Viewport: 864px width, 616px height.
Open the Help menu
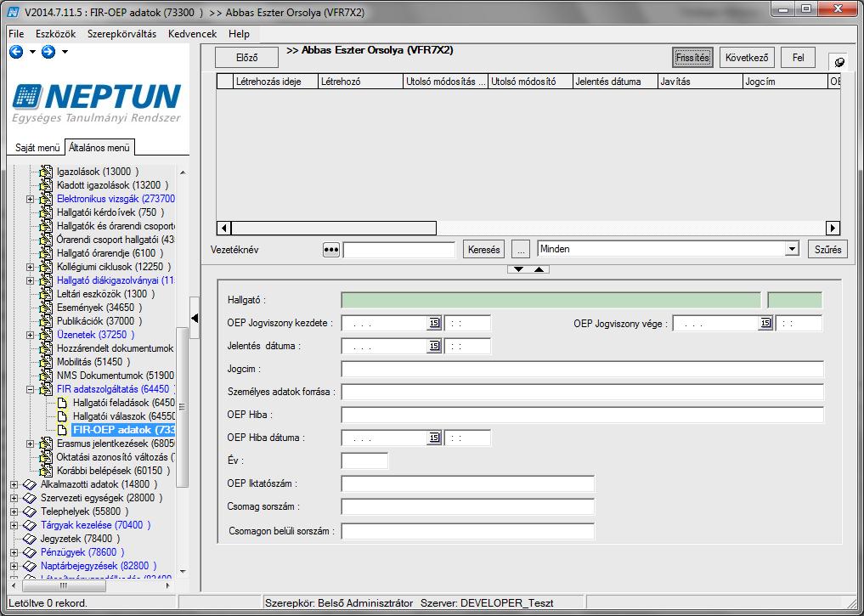(239, 34)
